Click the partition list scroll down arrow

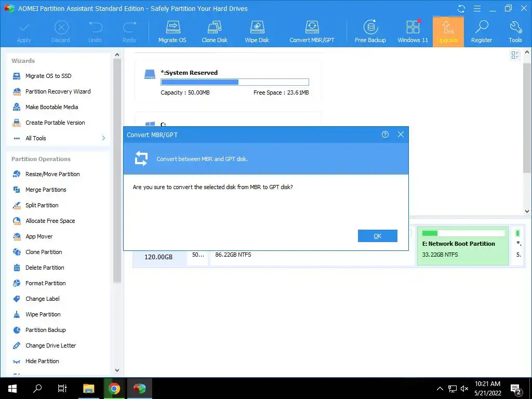point(527,211)
